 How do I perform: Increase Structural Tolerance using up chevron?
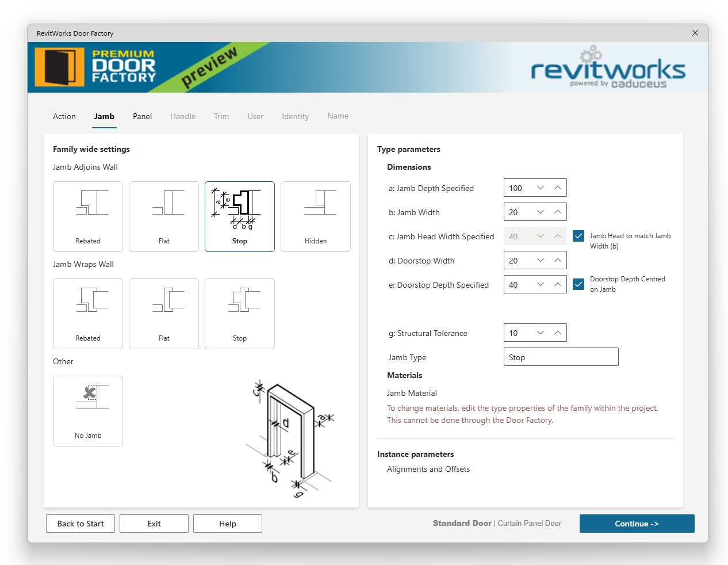point(558,333)
